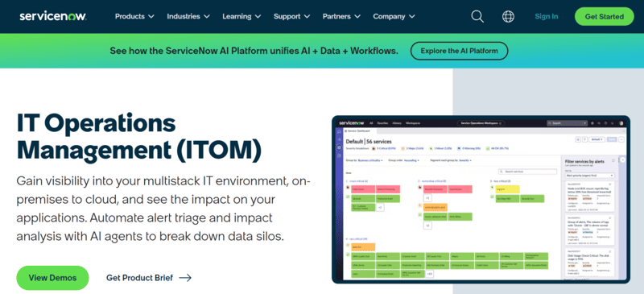
Task: Open the Industries menu
Action: coord(188,16)
